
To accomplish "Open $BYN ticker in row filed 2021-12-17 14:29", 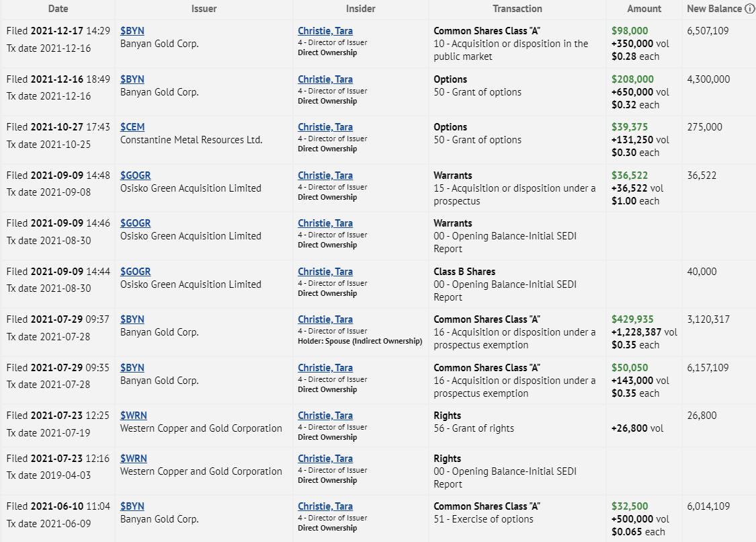I will click(x=132, y=31).
